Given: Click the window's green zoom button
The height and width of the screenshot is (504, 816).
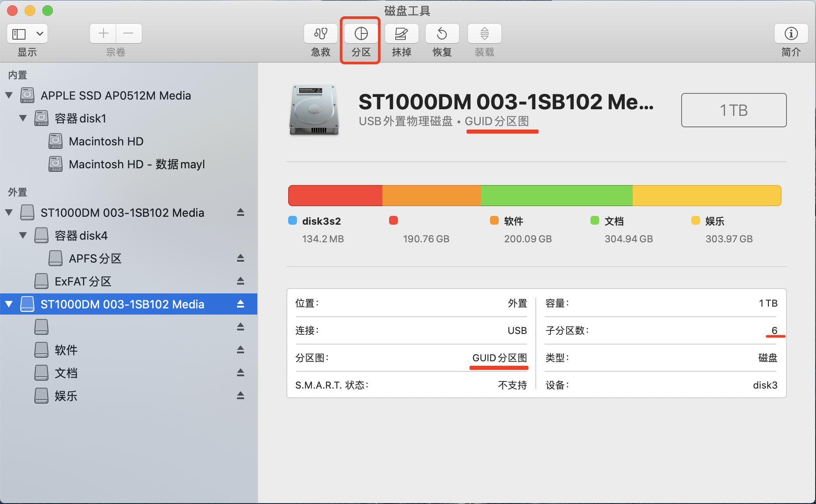Looking at the screenshot, I should click(x=48, y=11).
